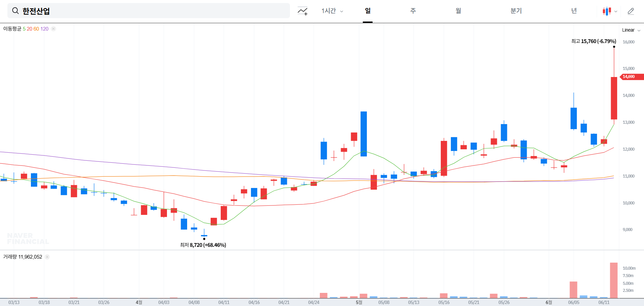644x306 pixels.
Task: Remove the 이동평균 indicator with its x
Action: point(53,29)
